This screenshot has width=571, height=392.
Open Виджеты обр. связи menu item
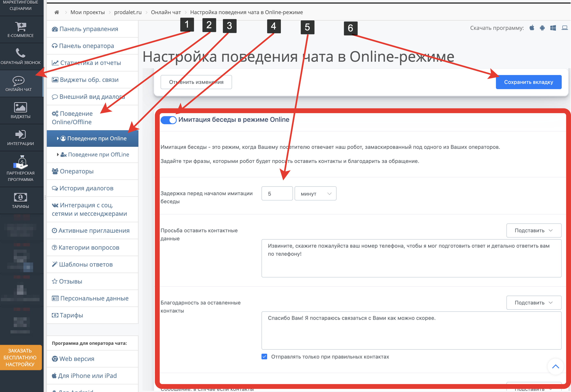pyautogui.click(x=92, y=80)
